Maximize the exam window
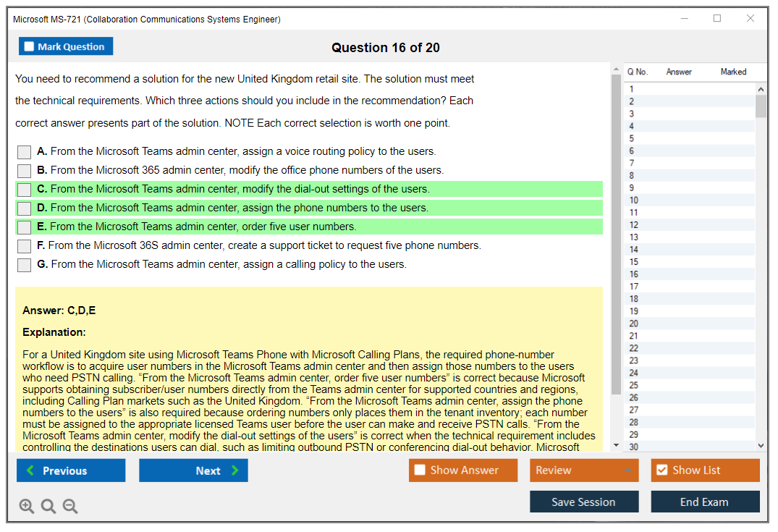The height and width of the screenshot is (532, 778). pyautogui.click(x=717, y=19)
